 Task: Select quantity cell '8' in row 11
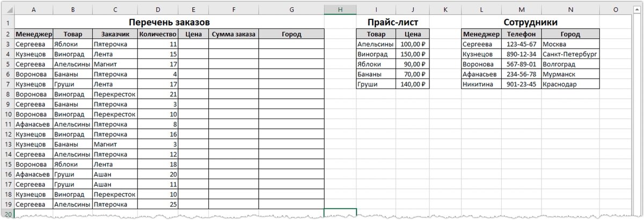tap(158, 124)
